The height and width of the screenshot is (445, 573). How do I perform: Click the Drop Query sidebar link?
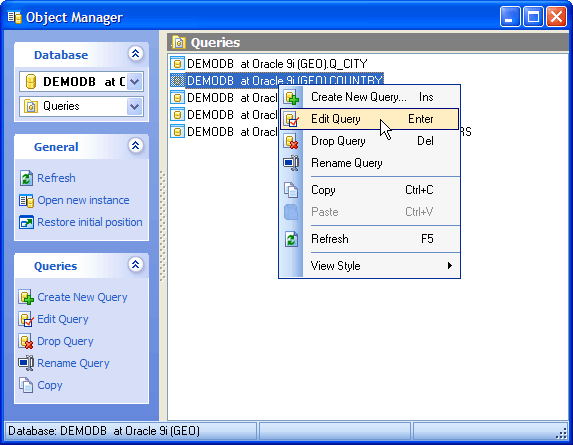click(65, 341)
